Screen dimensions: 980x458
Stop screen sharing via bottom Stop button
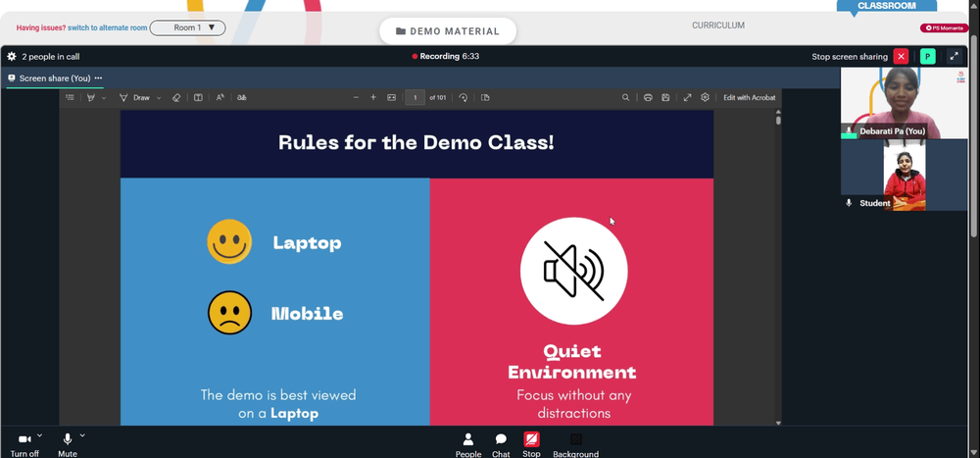[531, 445]
